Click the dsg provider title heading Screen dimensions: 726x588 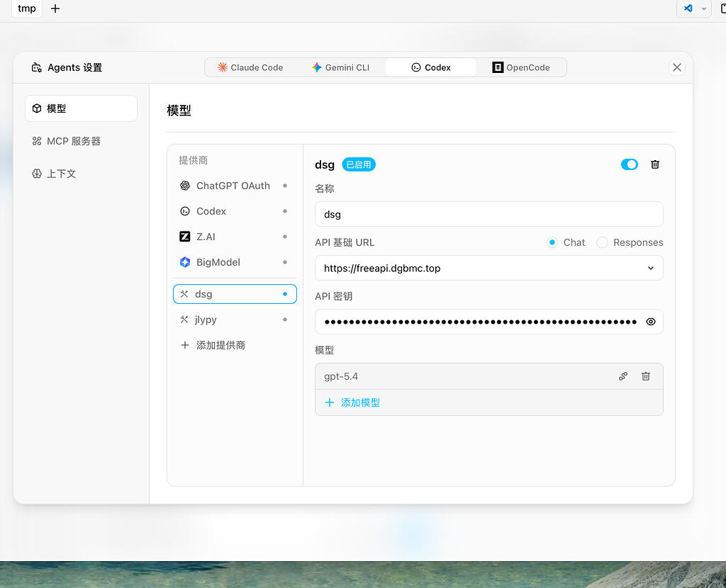(325, 164)
